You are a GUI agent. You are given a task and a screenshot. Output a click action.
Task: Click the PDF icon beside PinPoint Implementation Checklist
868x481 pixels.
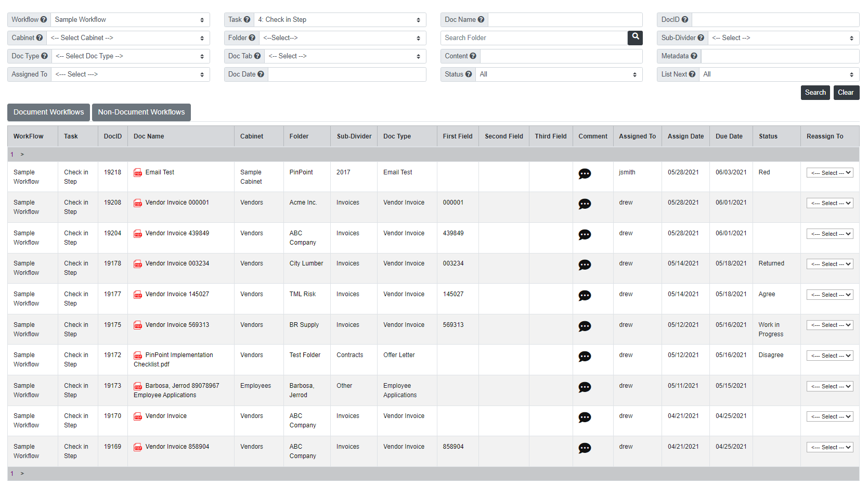click(x=138, y=356)
